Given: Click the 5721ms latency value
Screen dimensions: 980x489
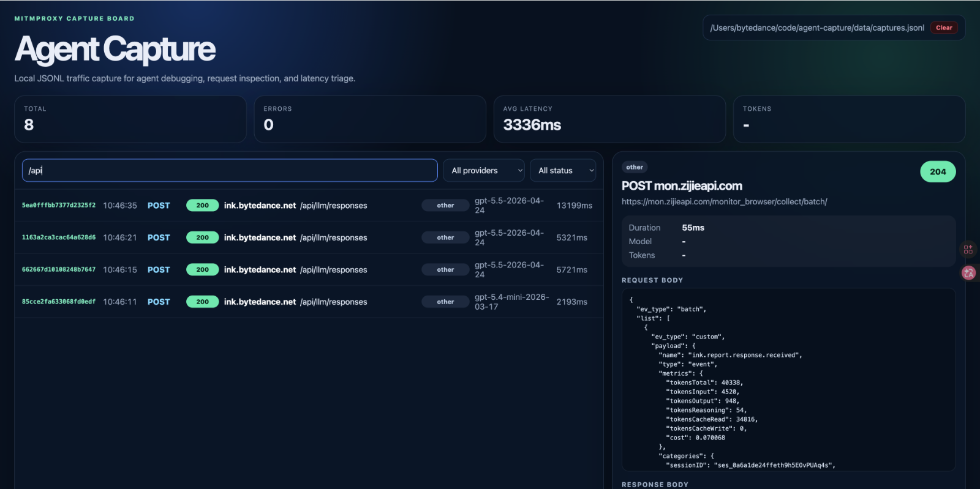Looking at the screenshot, I should (572, 270).
